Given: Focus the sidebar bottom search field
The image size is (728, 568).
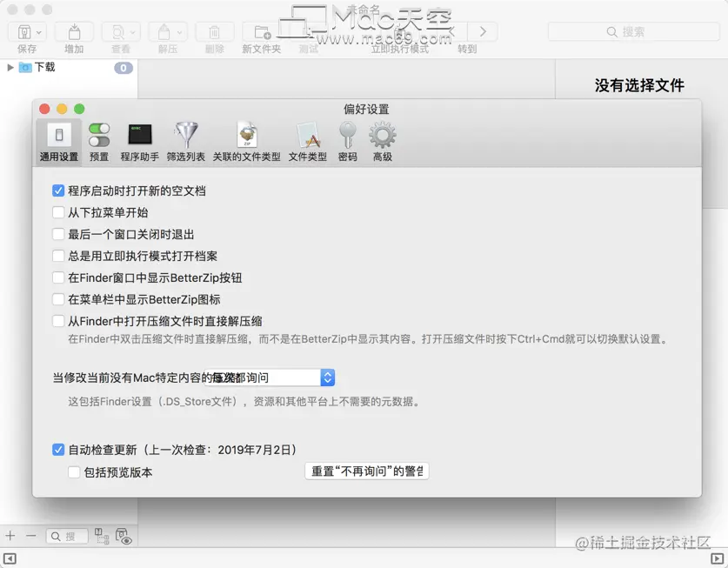Looking at the screenshot, I should pos(67,537).
